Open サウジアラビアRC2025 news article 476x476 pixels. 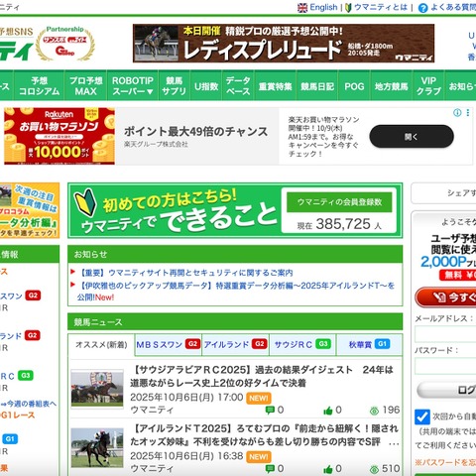(263, 376)
